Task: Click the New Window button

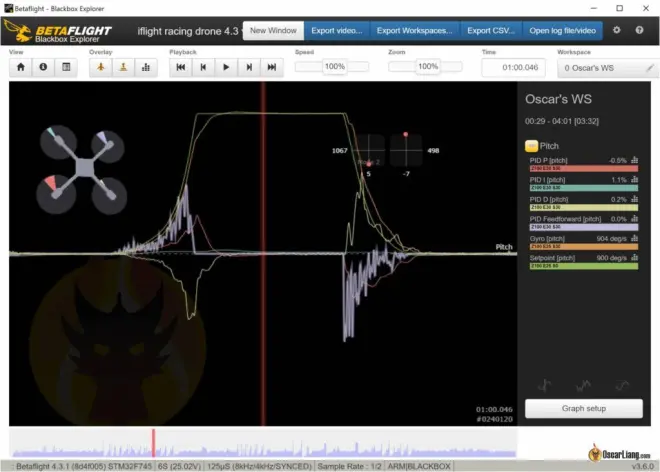Action: (x=273, y=31)
